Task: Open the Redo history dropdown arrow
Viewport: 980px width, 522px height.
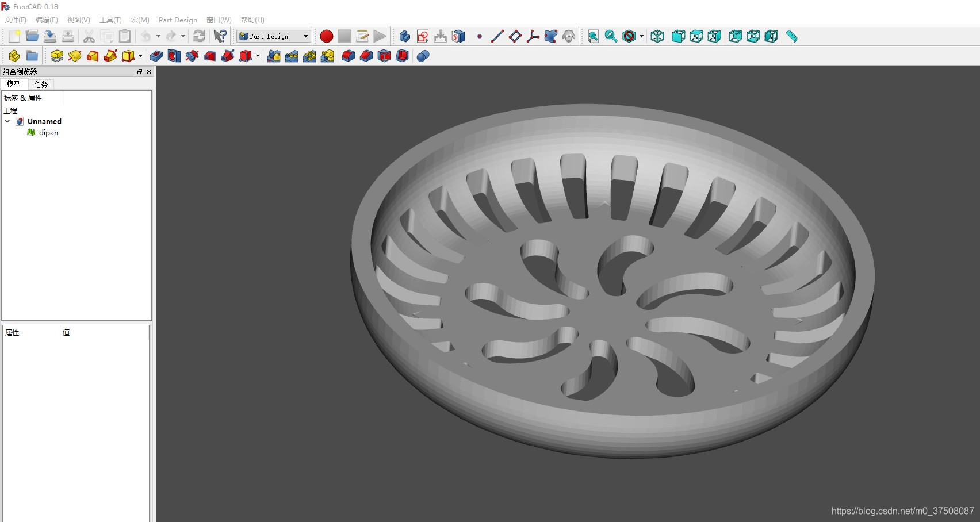Action: (x=183, y=36)
